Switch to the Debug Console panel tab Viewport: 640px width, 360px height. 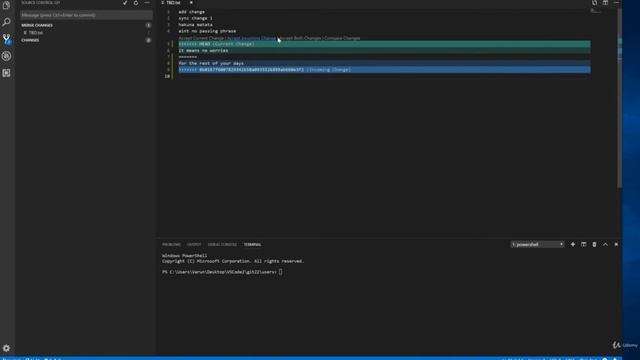point(222,244)
